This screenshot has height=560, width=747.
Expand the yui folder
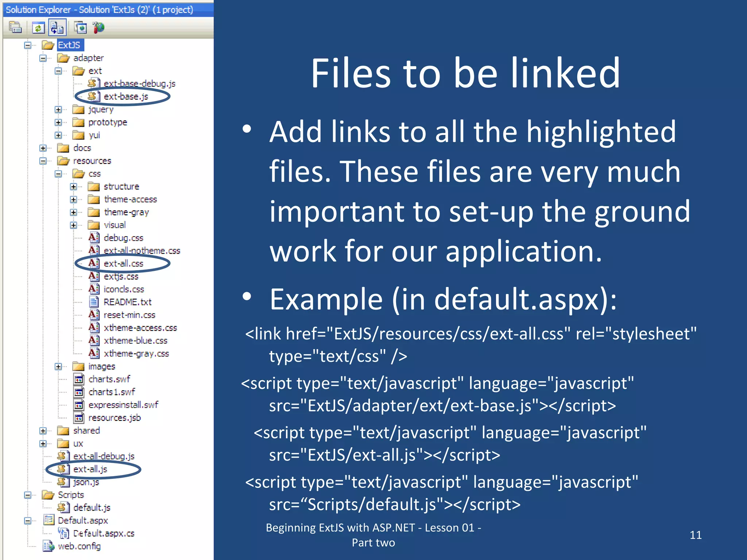(58, 135)
